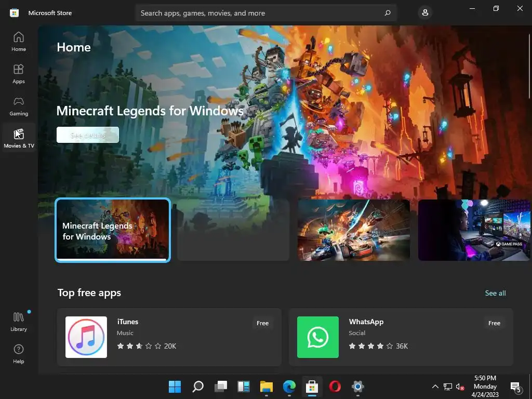Open taskbar Search
This screenshot has height=399, width=532.
point(198,387)
